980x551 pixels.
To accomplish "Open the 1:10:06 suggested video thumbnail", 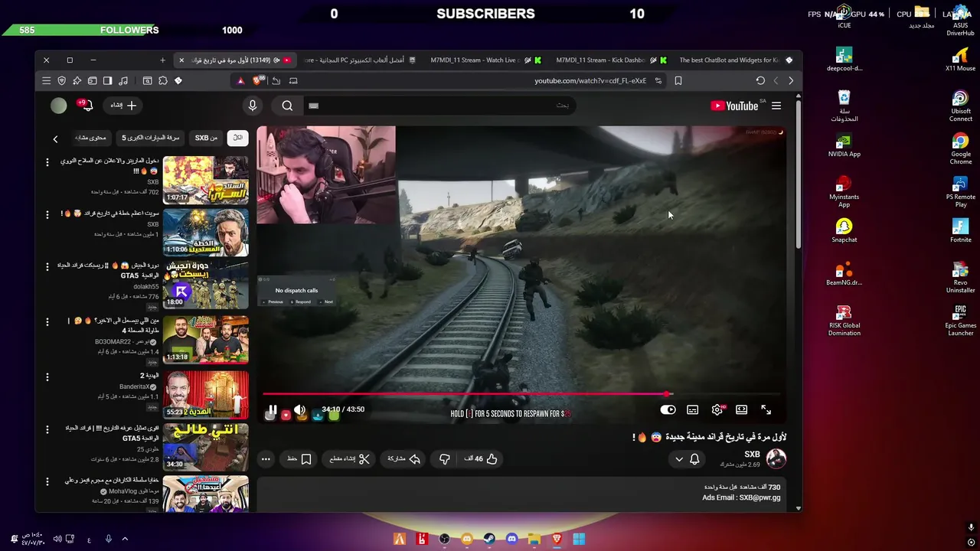I will (206, 233).
